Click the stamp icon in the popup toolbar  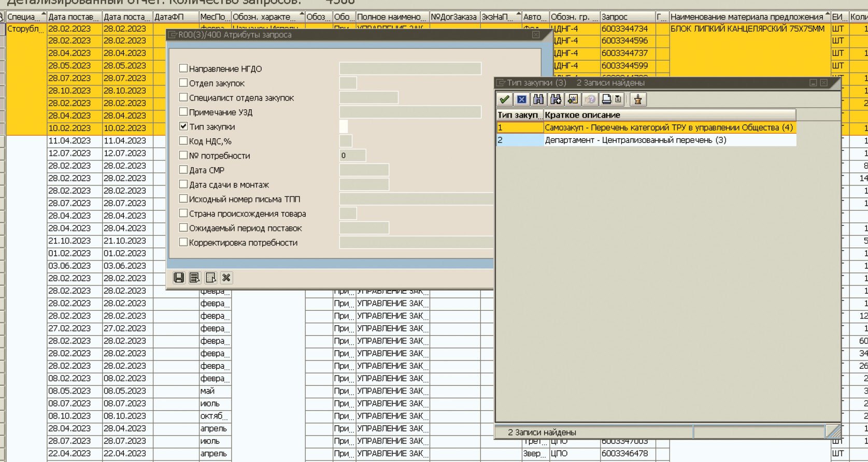[638, 99]
